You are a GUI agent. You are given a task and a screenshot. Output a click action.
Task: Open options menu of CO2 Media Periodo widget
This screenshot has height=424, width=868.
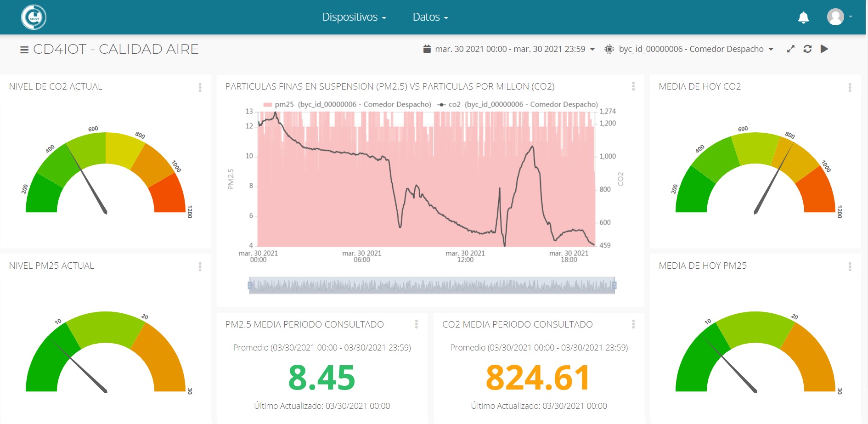633,324
